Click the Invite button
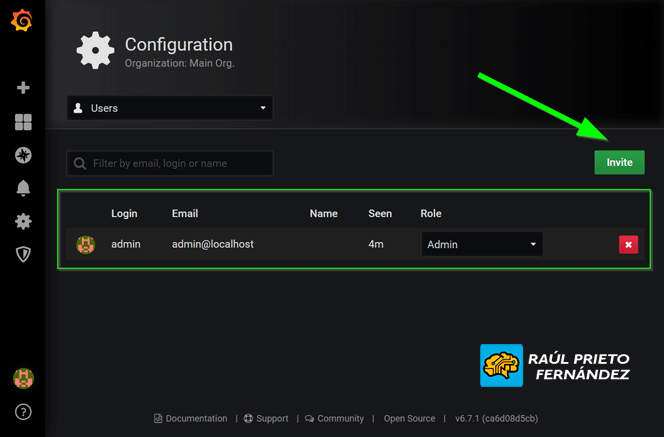Screen dimensions: 664x437 pos(619,162)
